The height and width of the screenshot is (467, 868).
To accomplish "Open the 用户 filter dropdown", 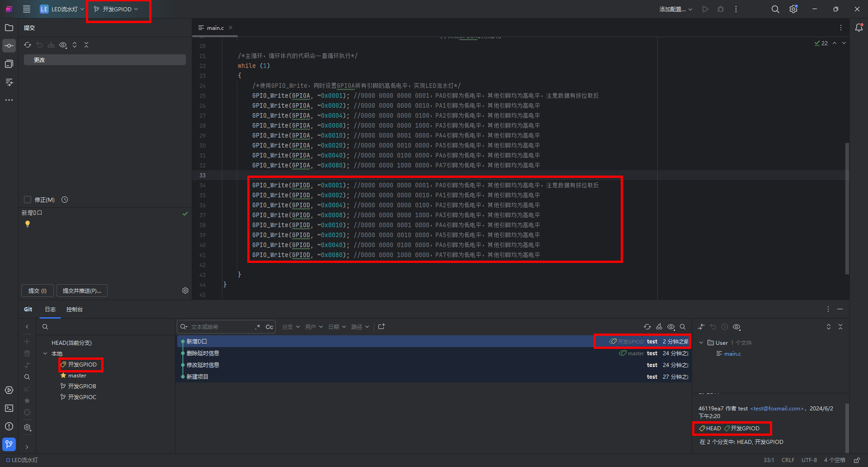I will coord(314,327).
